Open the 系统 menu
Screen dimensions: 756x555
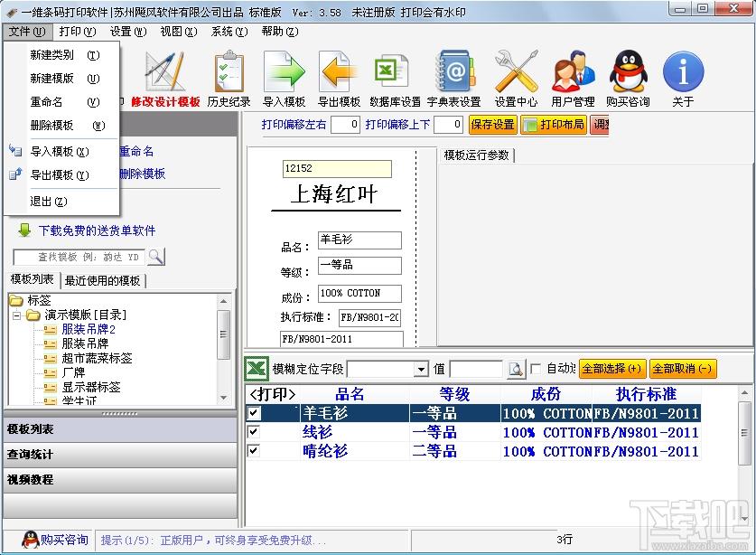click(229, 32)
